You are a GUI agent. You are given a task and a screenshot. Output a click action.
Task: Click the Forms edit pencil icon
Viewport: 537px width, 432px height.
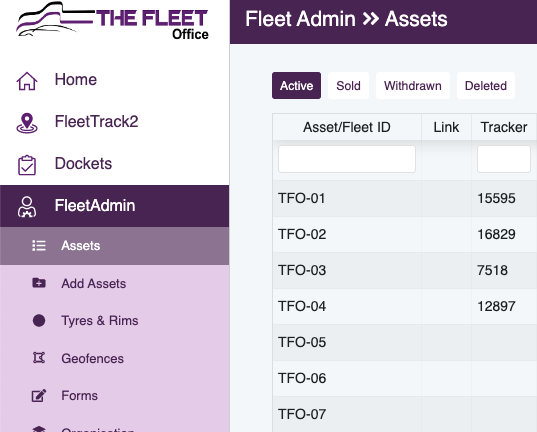(39, 395)
